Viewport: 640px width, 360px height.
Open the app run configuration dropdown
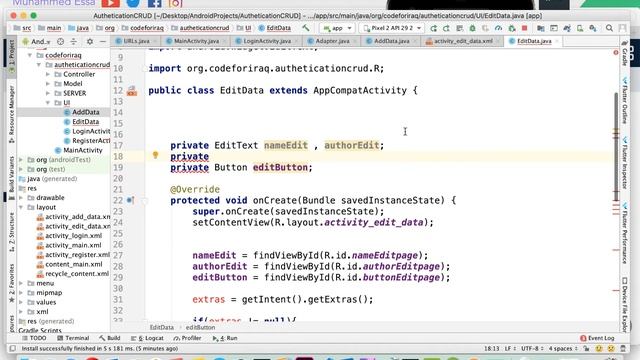[x=337, y=28]
